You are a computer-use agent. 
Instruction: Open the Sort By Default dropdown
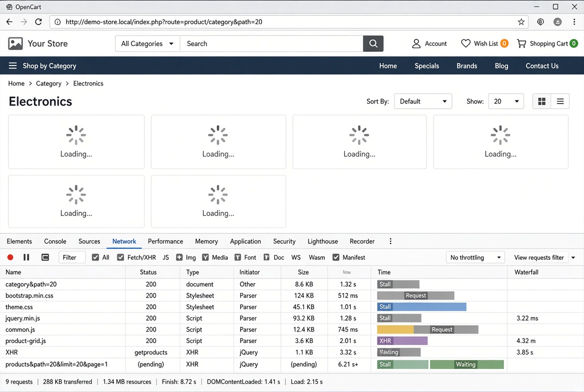[x=423, y=101]
